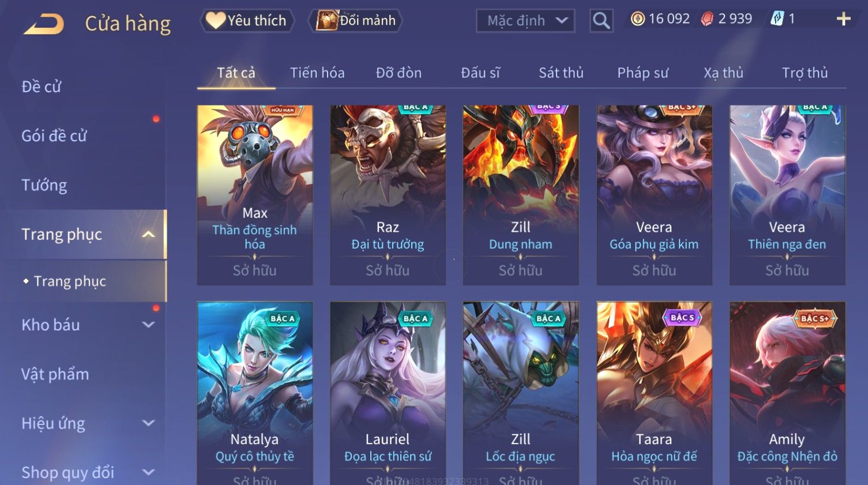Open Yêu thích heart favorites
The width and height of the screenshot is (868, 485).
coord(247,21)
